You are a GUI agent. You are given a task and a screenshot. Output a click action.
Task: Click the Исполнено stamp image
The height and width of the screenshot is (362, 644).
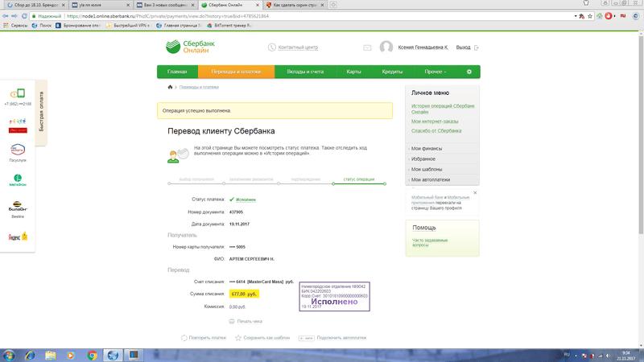pos(334,296)
